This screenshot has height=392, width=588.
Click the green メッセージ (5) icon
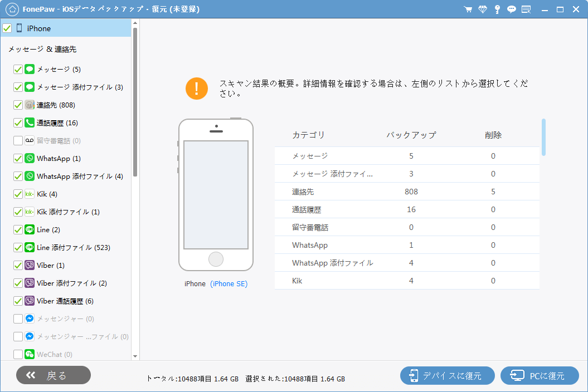pyautogui.click(x=30, y=69)
